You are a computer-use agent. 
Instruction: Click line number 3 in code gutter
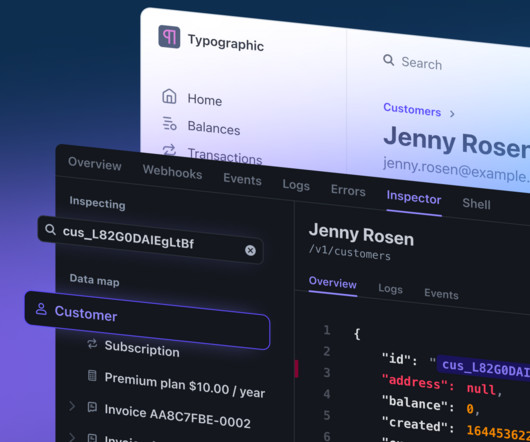[x=327, y=372]
